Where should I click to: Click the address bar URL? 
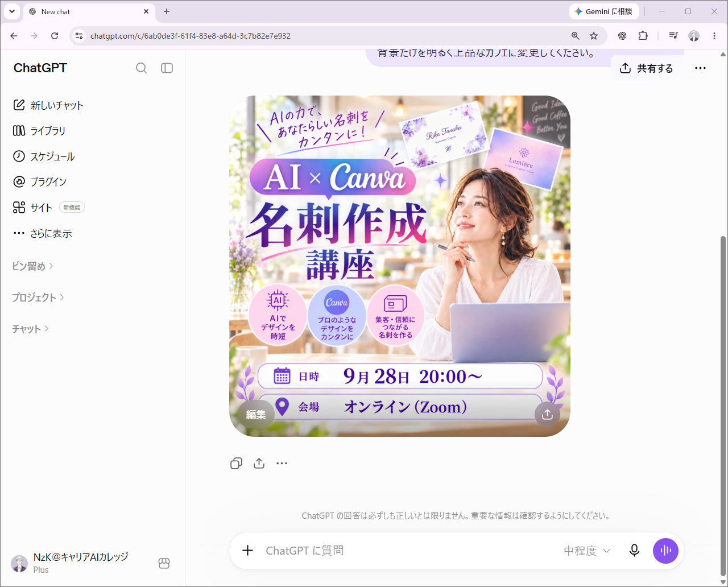[x=191, y=36]
